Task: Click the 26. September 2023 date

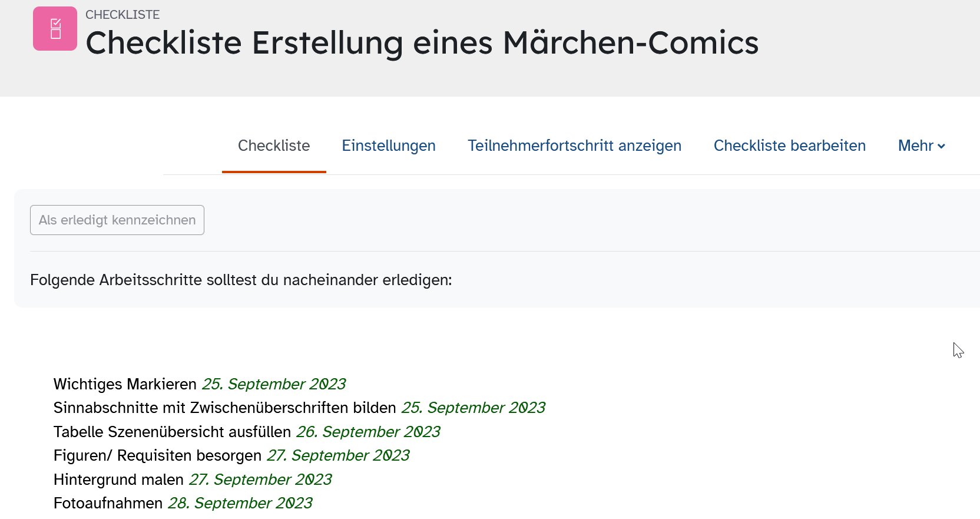Action: [x=368, y=432]
